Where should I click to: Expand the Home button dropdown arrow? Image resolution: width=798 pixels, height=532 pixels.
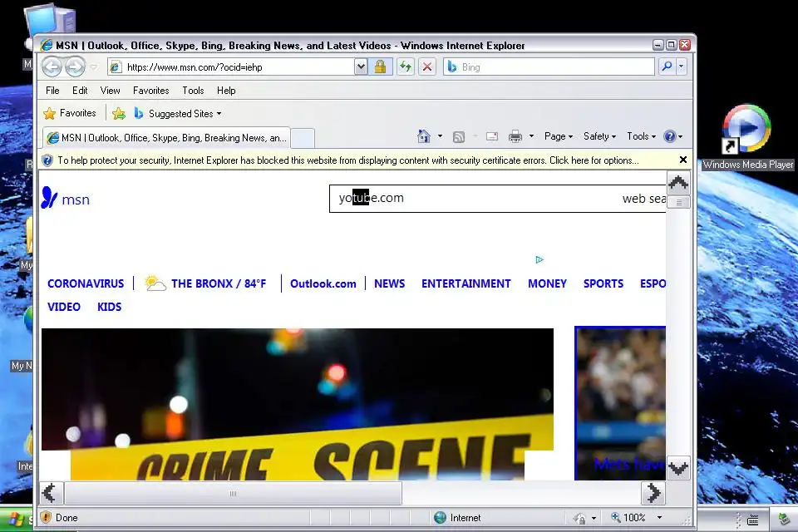[440, 136]
